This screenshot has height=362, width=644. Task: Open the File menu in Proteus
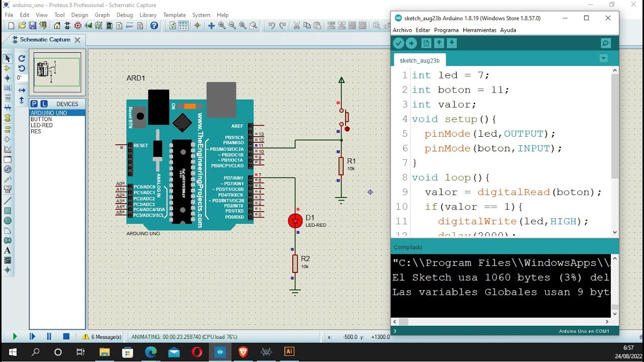click(10, 15)
